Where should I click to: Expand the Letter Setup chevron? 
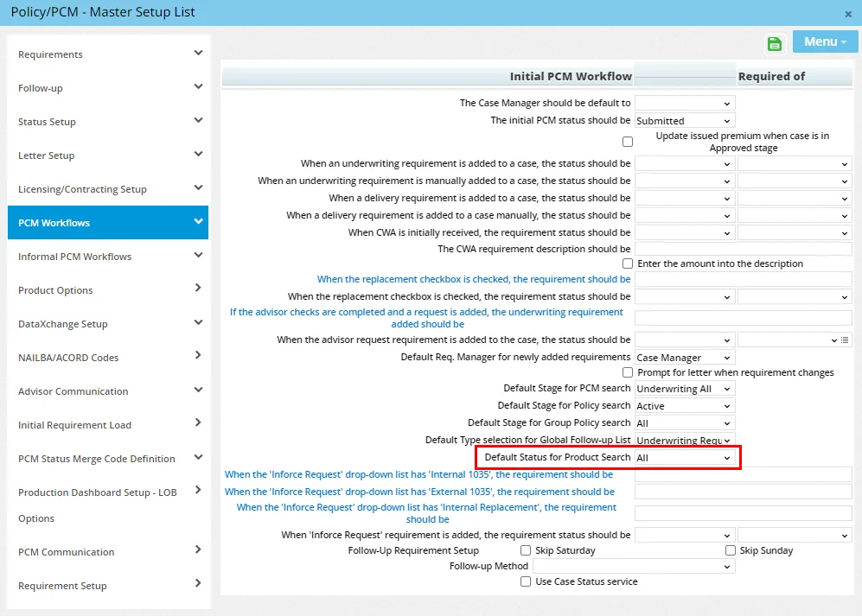(x=198, y=155)
